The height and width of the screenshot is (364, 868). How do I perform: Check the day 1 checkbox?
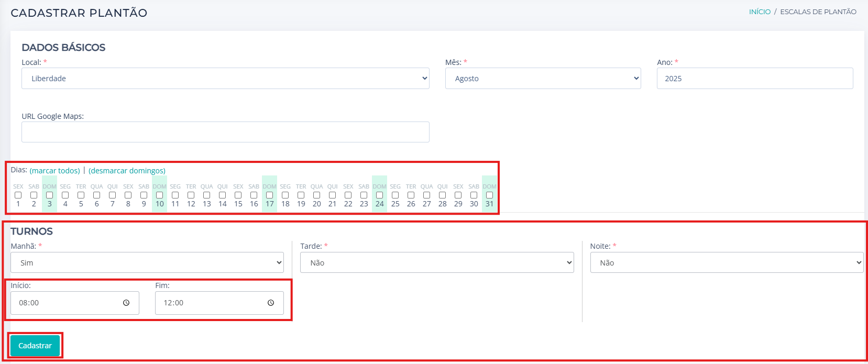coord(18,195)
